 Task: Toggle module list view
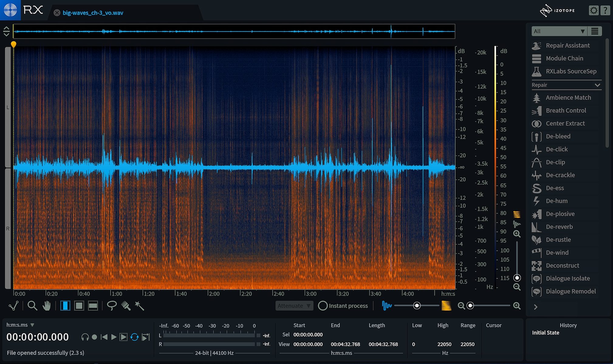click(x=595, y=31)
